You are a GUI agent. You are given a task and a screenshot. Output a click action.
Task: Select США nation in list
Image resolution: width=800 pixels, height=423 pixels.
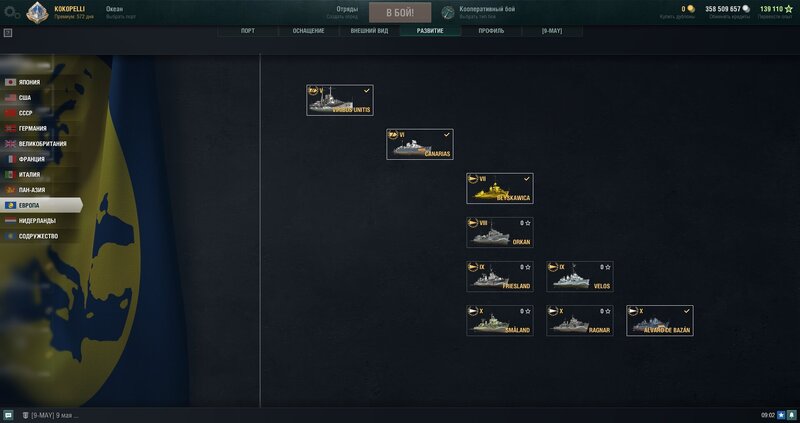click(40, 97)
